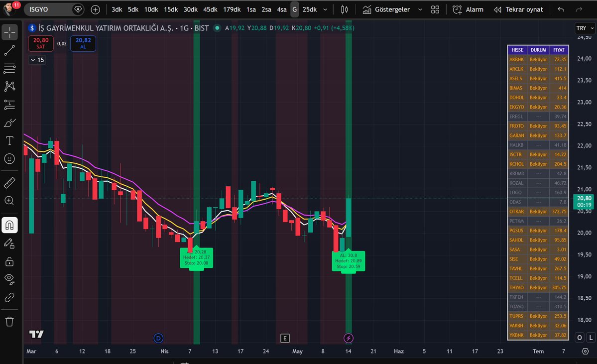The height and width of the screenshot is (364, 597).
Task: Switch to the 15dk timeframe
Action: 171,9
